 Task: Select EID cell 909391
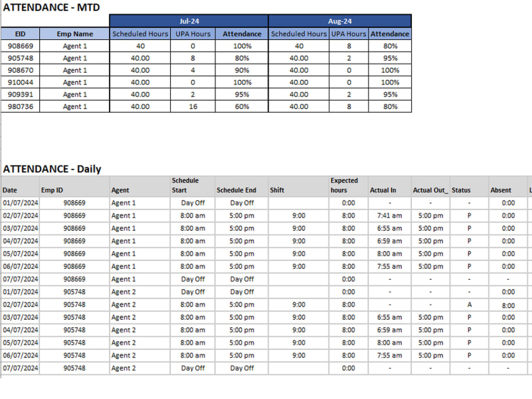coord(20,94)
